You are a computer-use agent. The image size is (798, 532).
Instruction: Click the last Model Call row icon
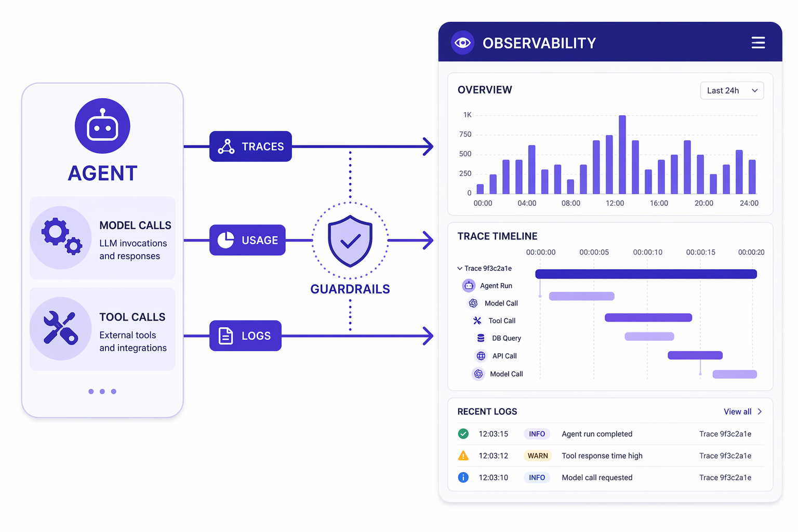[478, 374]
